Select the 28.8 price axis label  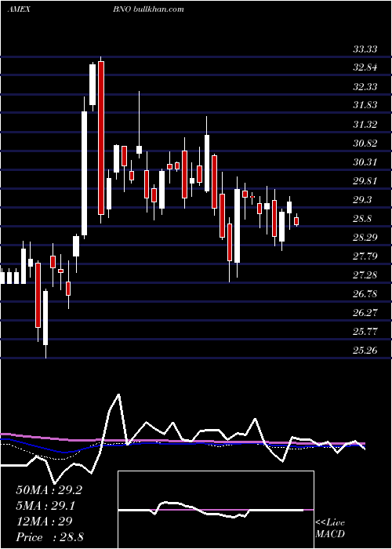pos(362,219)
